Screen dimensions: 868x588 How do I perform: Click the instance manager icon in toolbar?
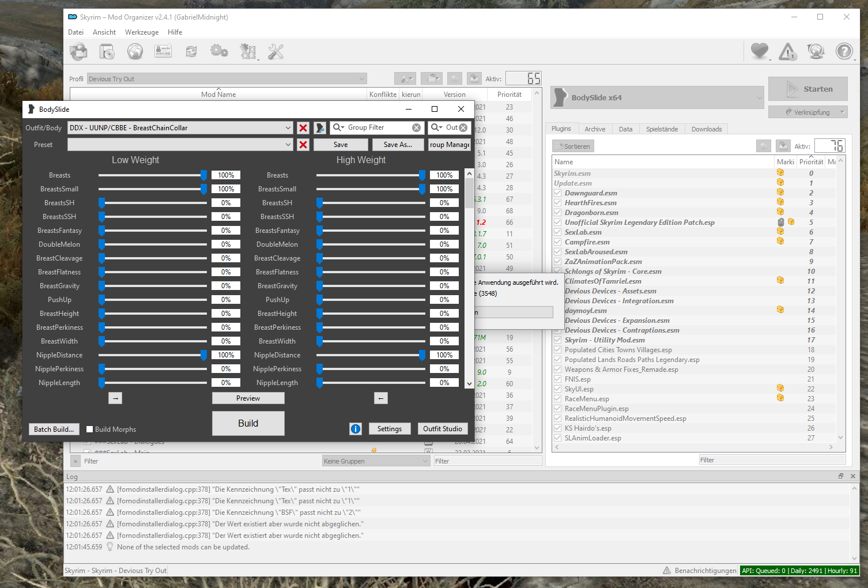pyautogui.click(x=78, y=52)
